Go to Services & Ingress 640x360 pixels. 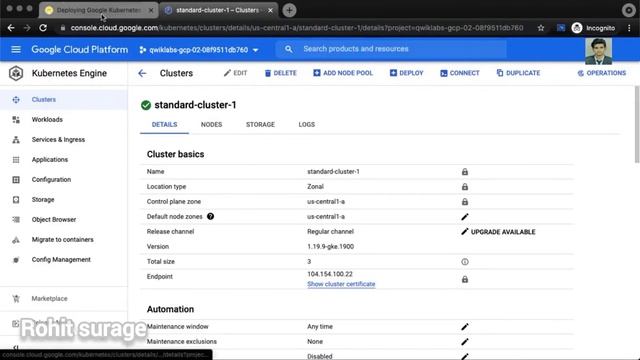tap(58, 140)
